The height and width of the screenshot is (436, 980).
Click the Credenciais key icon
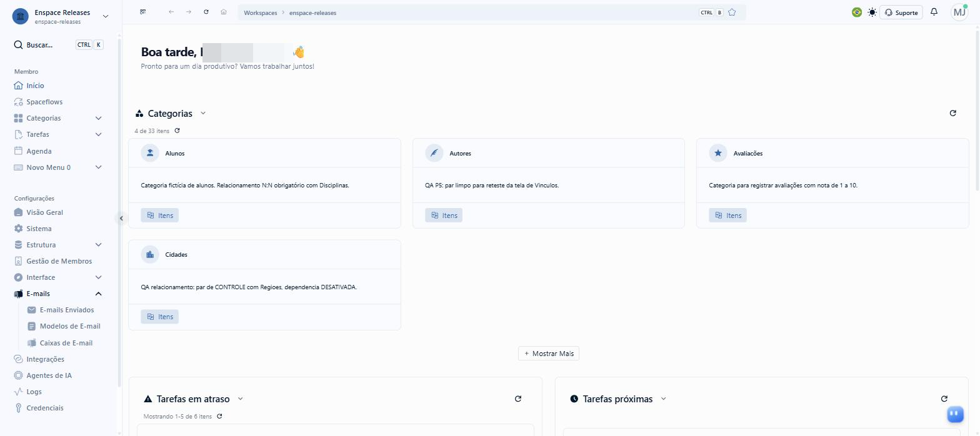click(19, 408)
